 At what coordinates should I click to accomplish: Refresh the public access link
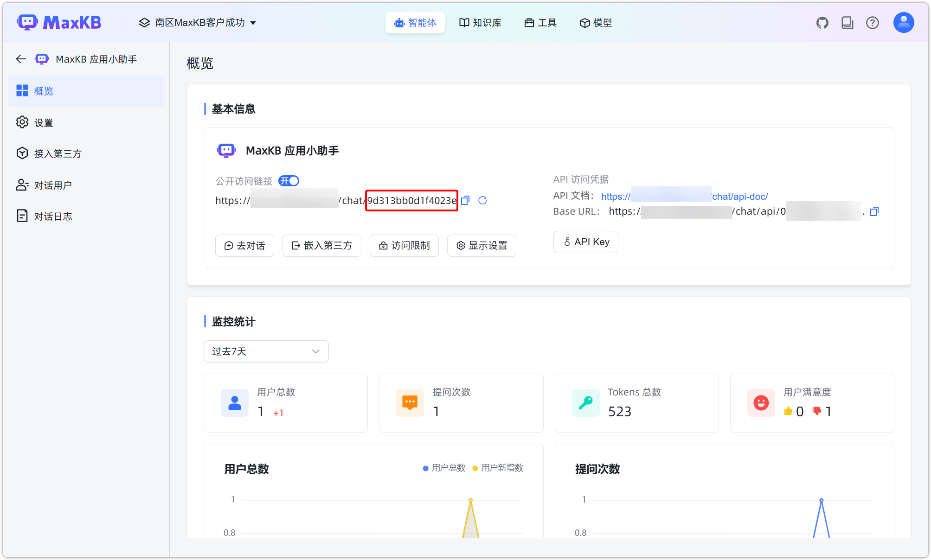(482, 200)
